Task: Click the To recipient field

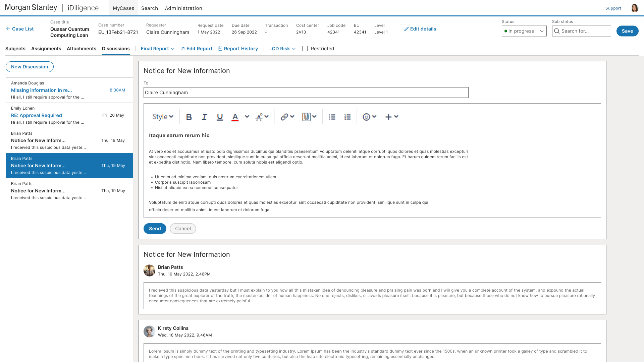Action: 306,93
